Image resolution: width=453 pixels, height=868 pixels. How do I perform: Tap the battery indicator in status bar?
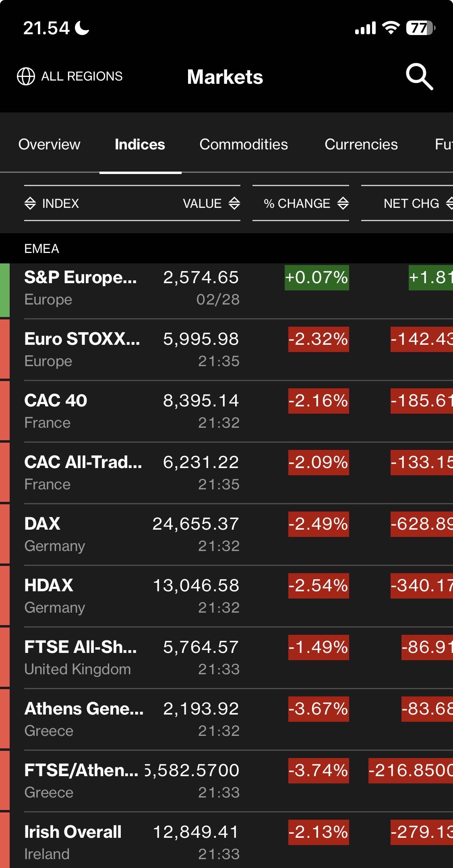[421, 28]
